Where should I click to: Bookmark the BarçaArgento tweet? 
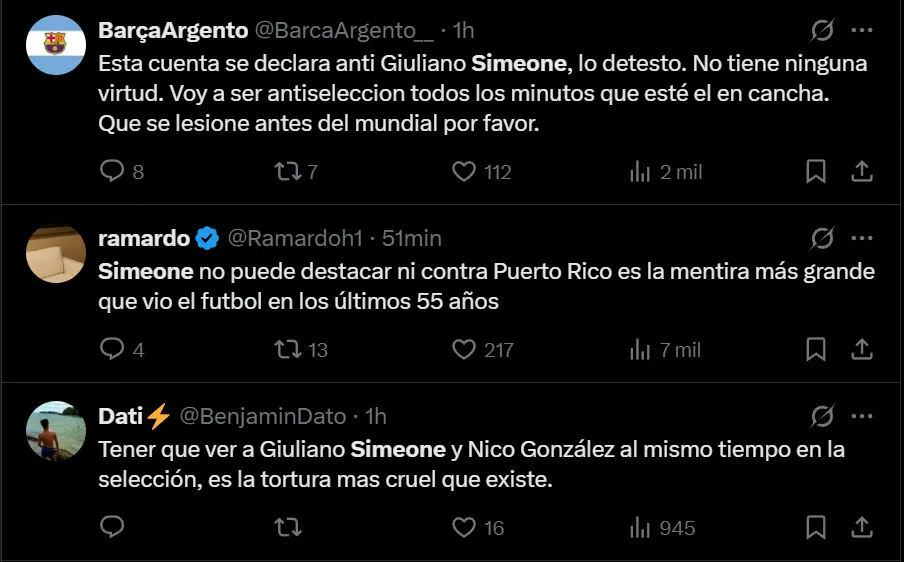click(x=816, y=172)
